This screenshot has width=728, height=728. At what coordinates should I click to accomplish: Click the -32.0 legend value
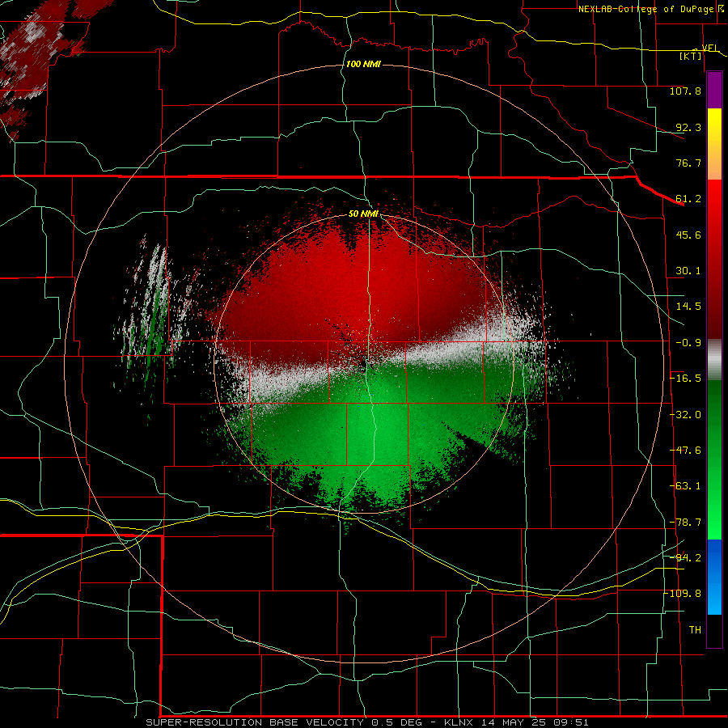click(x=685, y=415)
